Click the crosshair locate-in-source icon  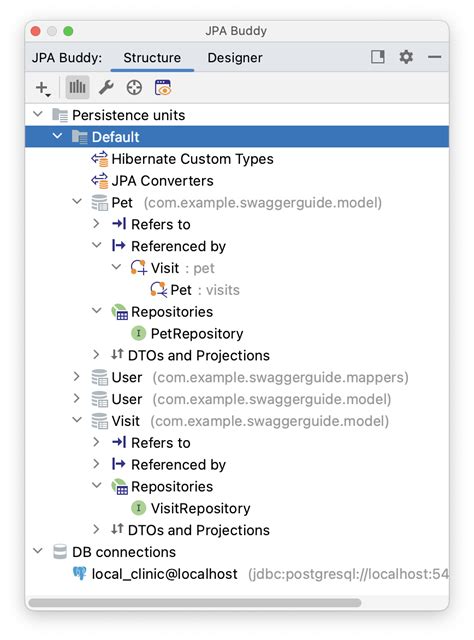134,87
